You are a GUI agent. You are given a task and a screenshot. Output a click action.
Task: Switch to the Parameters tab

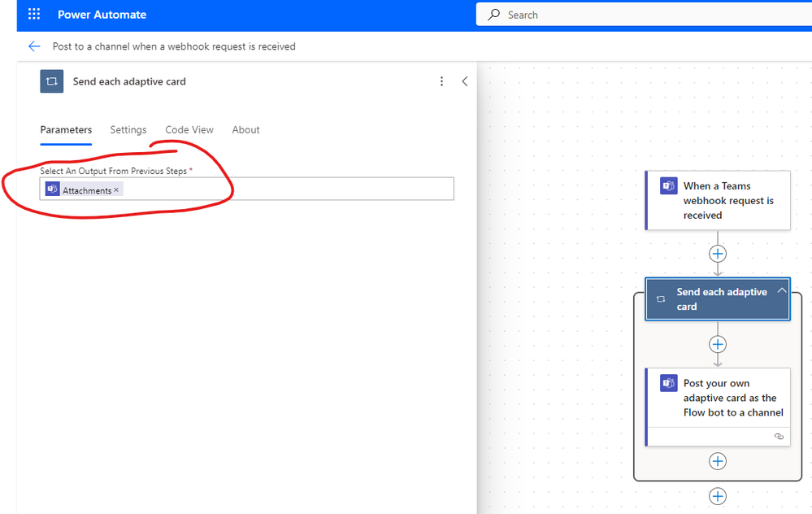67,130
